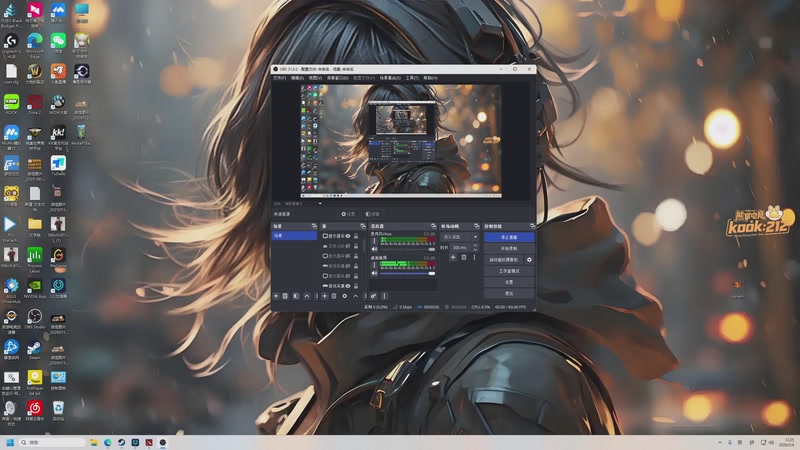Open Desktop Audio channel options dots menu
800x450 pixels.
click(374, 265)
